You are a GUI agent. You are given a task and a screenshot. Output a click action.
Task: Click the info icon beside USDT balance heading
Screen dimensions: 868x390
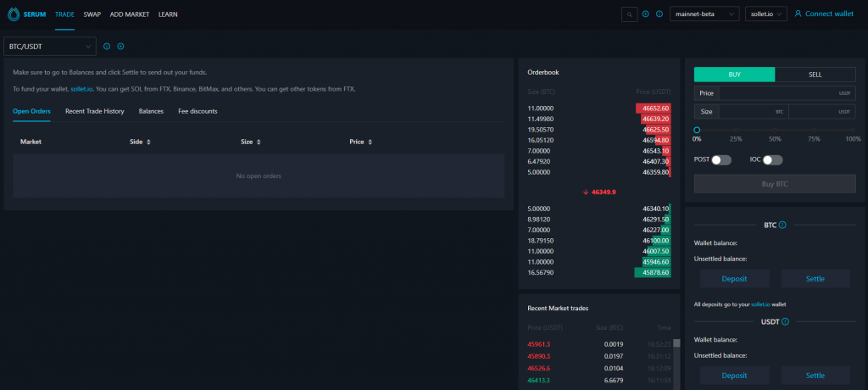[786, 322]
